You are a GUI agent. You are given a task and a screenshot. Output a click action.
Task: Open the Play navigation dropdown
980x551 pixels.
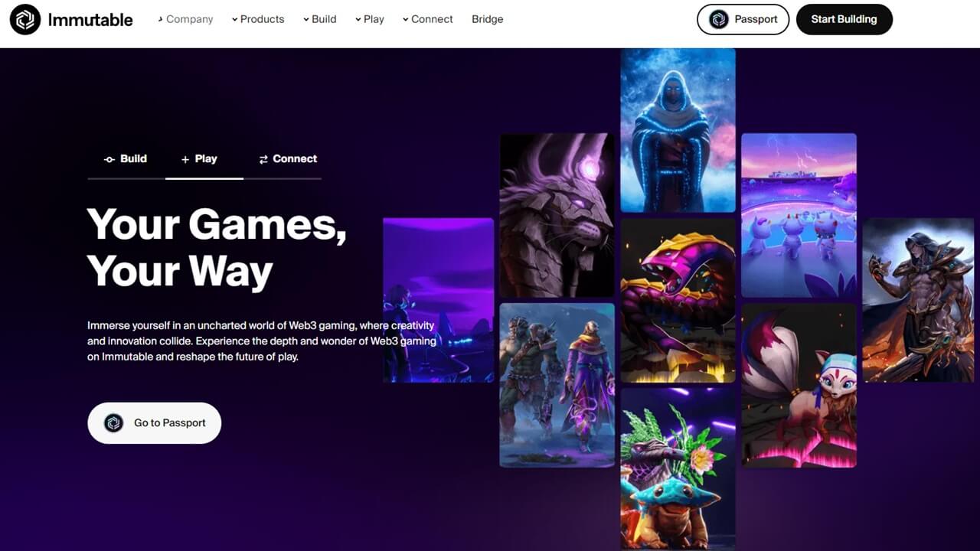point(370,19)
